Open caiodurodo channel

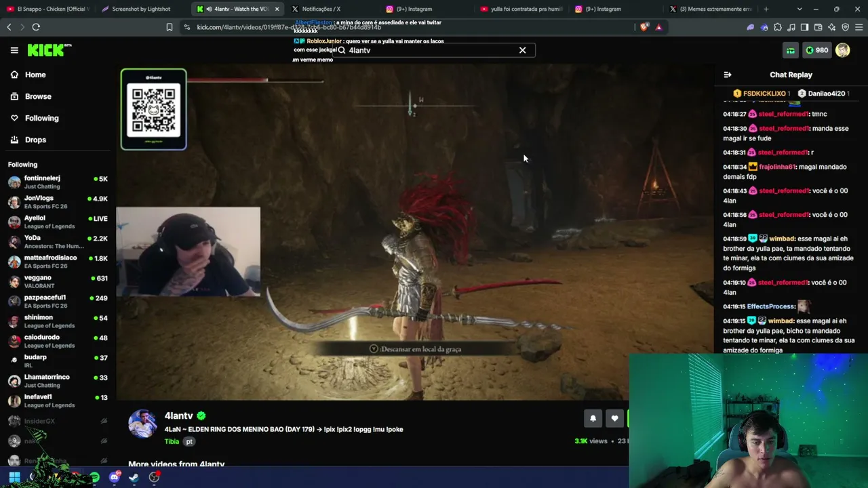[x=58, y=341]
